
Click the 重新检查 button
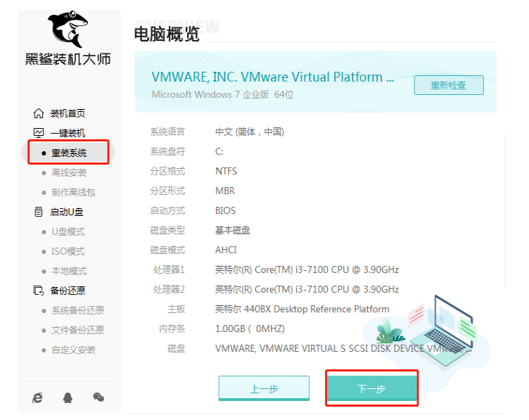coord(449,85)
